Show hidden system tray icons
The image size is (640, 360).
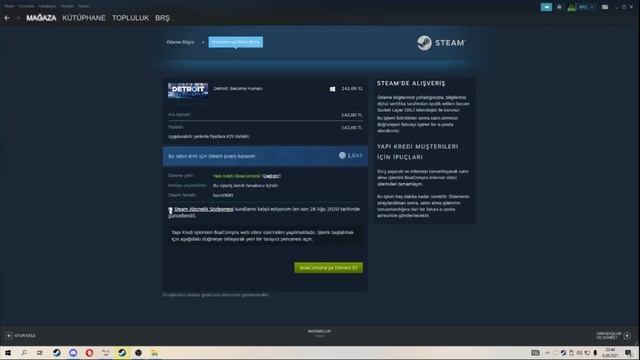coord(547,353)
